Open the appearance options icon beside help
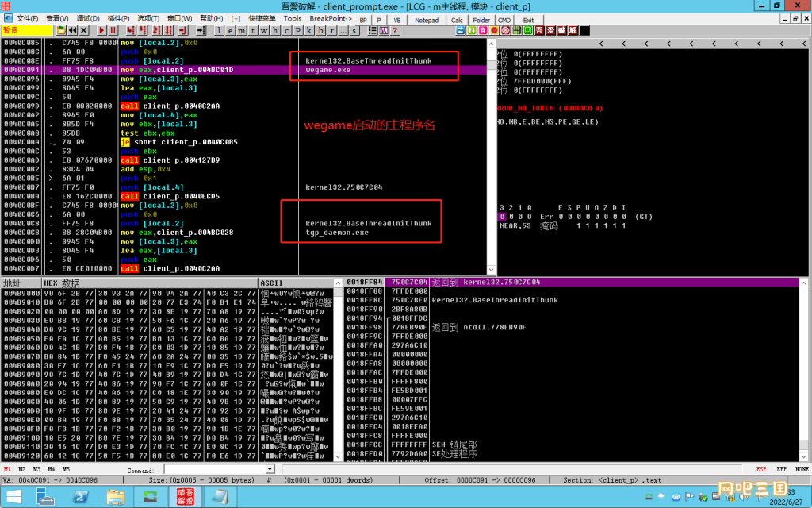Screen dimensions: 812x508 384,31
